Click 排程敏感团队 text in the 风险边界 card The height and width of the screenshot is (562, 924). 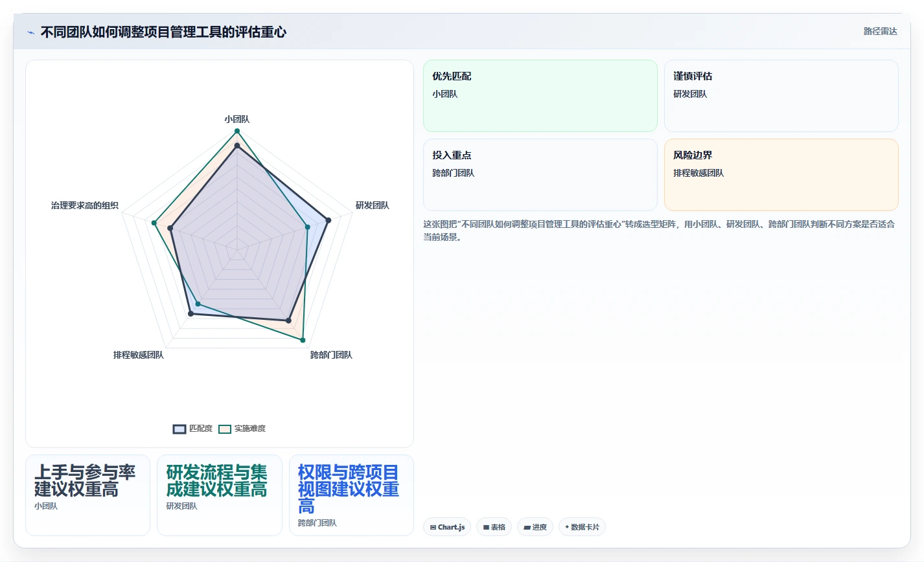pos(699,173)
